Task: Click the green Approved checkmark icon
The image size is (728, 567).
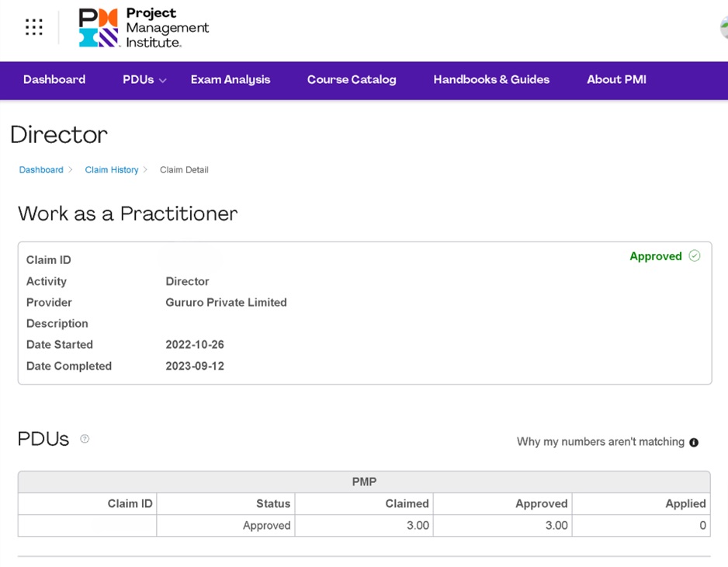Action: [694, 256]
